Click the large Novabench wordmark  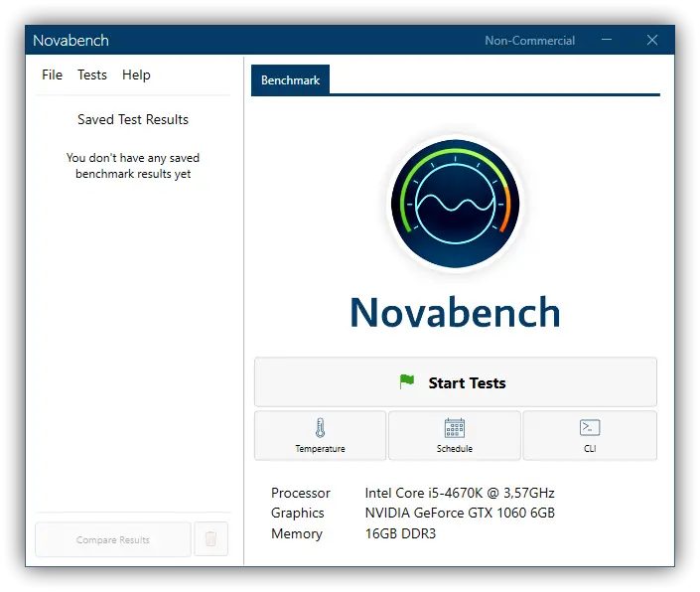pos(455,312)
